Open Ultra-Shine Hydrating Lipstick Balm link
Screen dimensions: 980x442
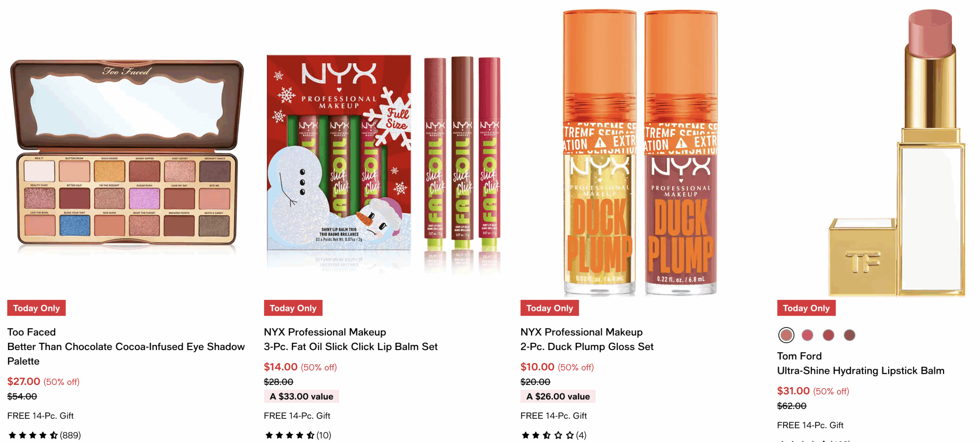[860, 370]
